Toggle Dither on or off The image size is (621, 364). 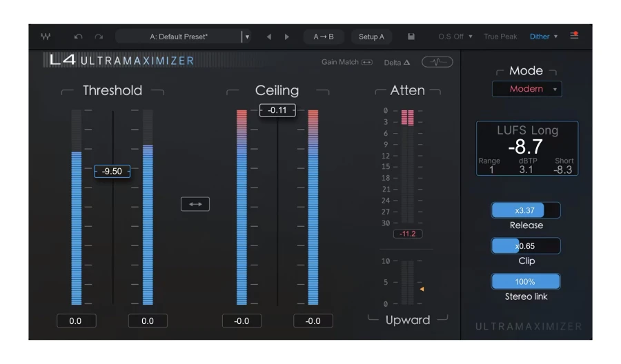[x=540, y=37]
